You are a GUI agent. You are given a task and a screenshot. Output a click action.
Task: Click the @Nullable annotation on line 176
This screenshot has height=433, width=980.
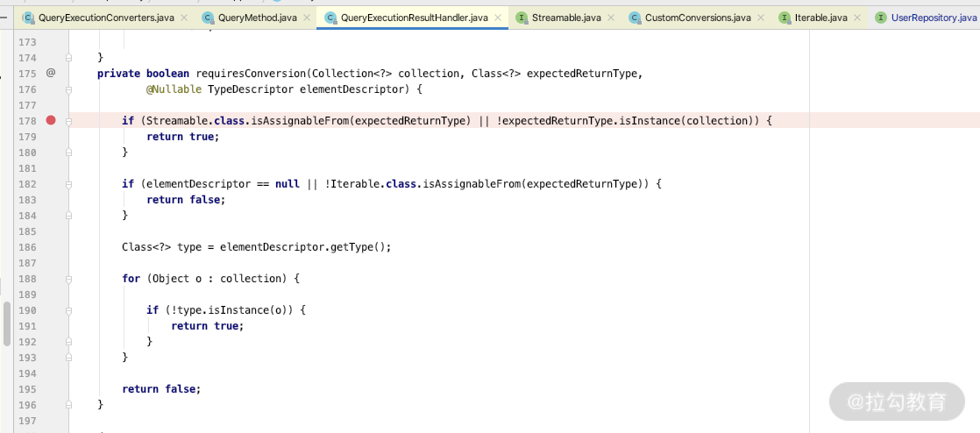click(174, 89)
